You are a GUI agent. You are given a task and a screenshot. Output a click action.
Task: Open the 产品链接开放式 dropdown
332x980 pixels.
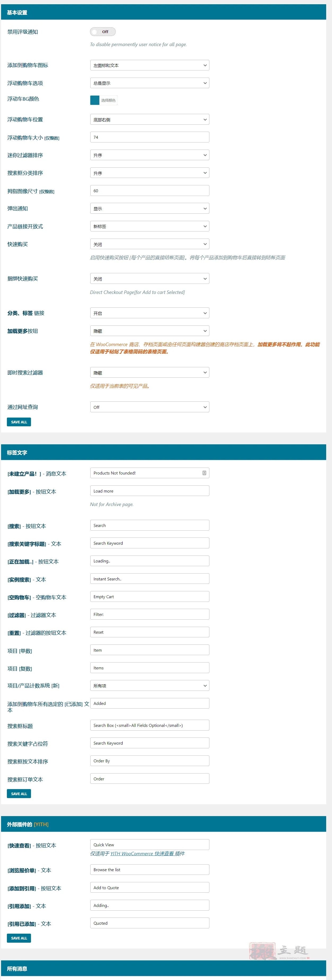coord(150,226)
